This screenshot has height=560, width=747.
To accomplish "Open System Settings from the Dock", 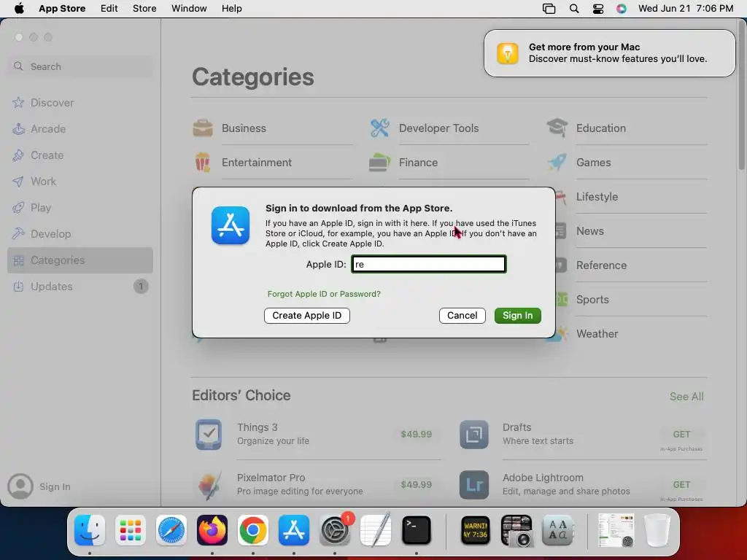I will click(335, 530).
